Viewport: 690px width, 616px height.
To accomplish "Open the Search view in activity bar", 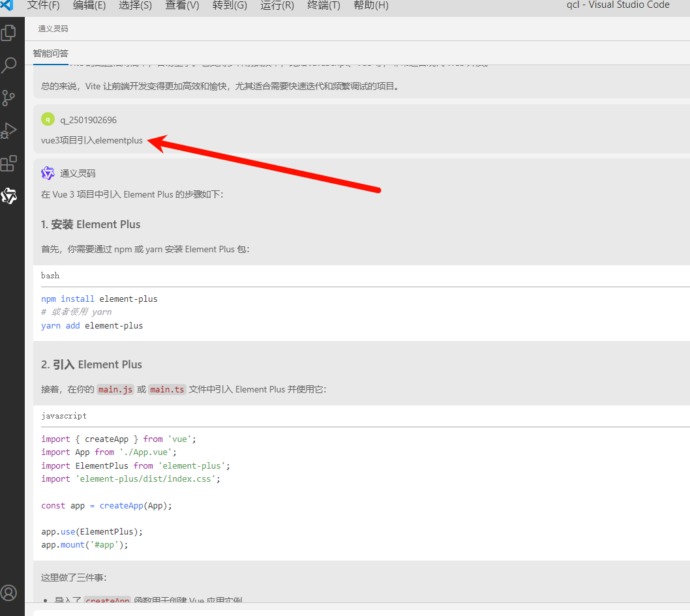I will click(8, 66).
